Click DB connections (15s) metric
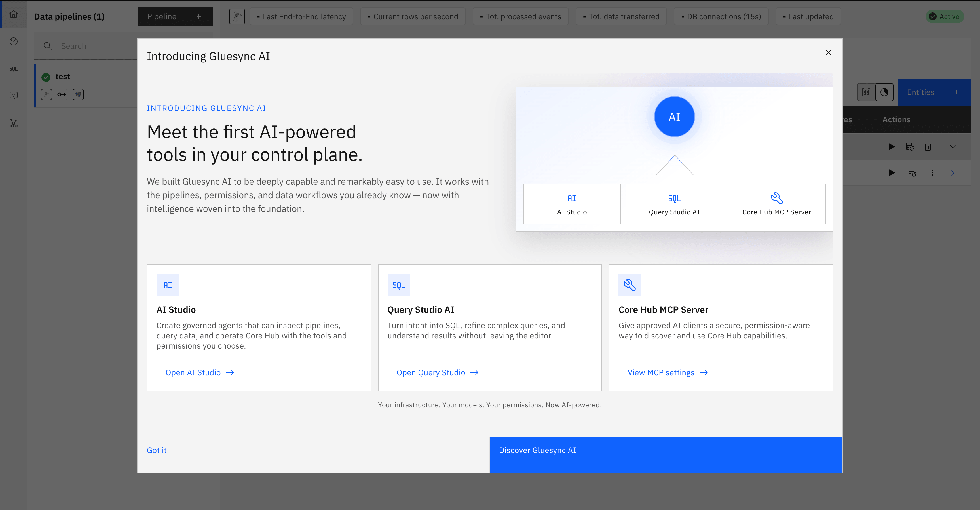Image resolution: width=980 pixels, height=510 pixels. click(x=721, y=16)
